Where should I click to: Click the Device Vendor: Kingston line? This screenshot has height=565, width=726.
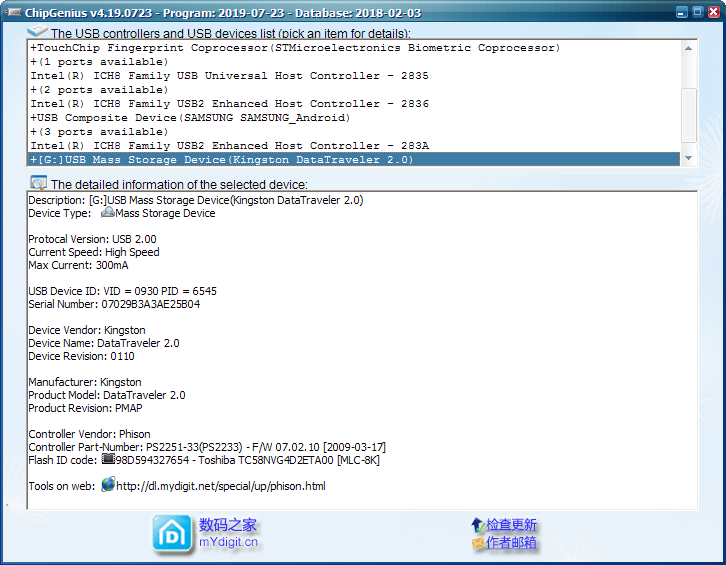pos(87,330)
